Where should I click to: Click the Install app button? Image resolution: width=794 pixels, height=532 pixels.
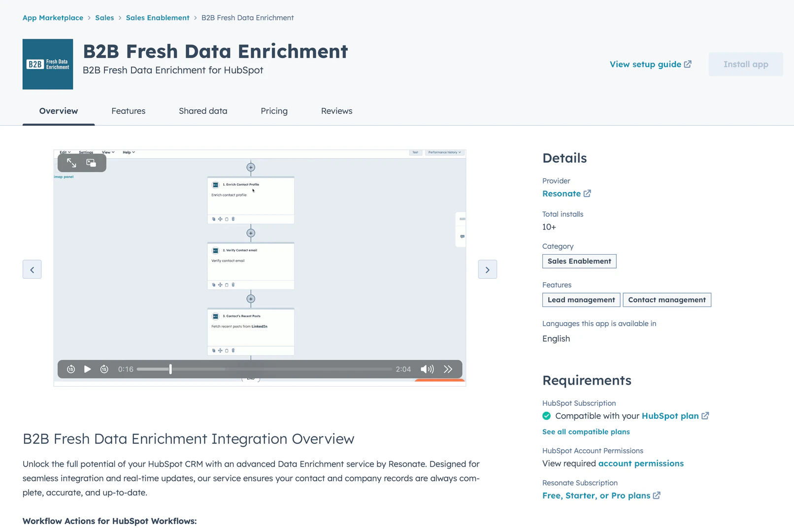[745, 64]
